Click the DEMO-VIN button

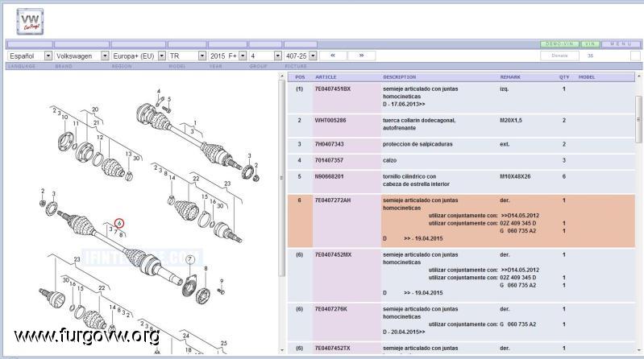click(559, 44)
